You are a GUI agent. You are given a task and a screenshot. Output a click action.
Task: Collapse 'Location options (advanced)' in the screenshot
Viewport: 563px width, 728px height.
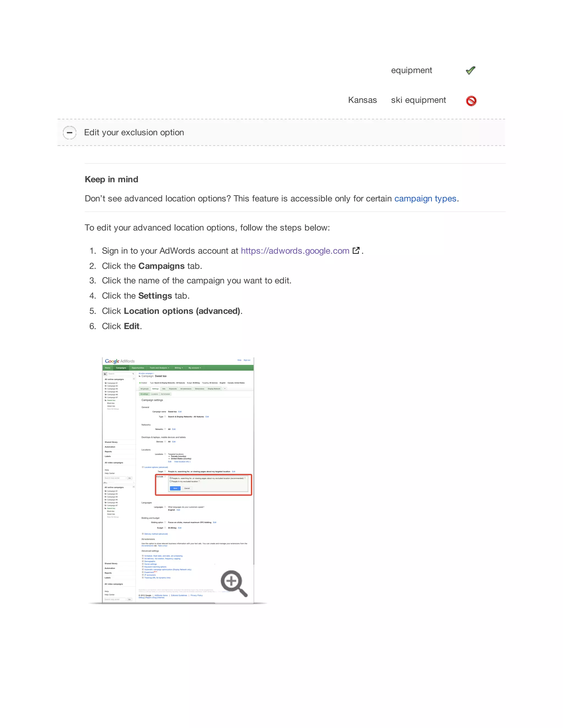click(143, 467)
